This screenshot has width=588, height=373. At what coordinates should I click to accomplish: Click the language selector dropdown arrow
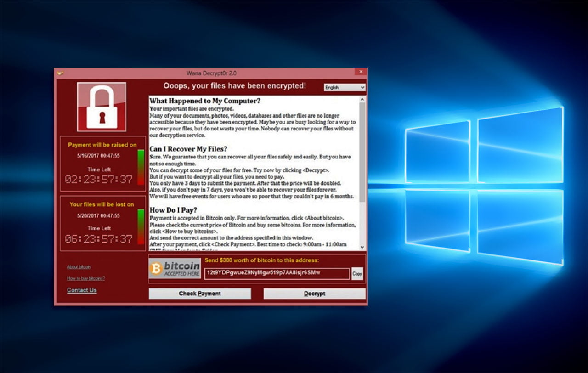click(362, 87)
